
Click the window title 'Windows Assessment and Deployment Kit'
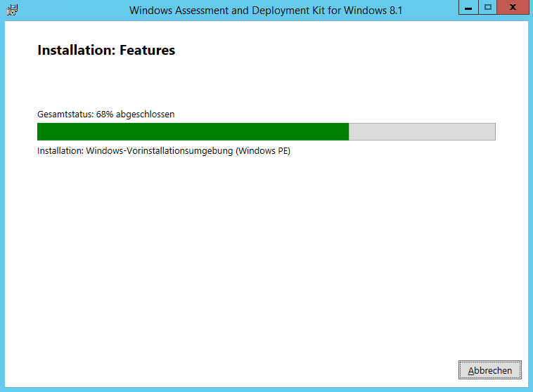(266, 11)
